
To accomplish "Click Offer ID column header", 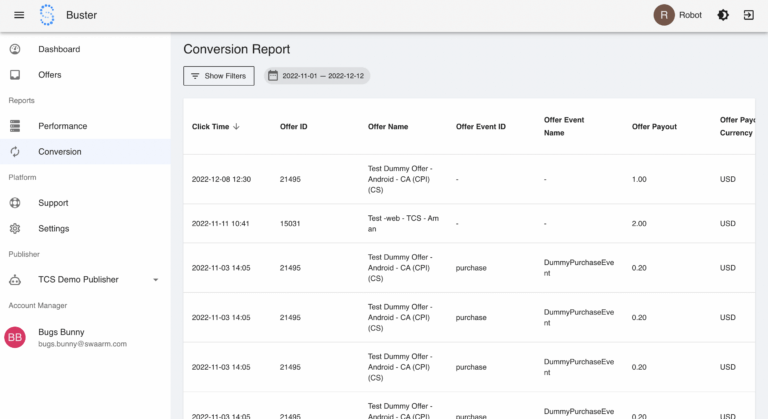I will 294,126.
